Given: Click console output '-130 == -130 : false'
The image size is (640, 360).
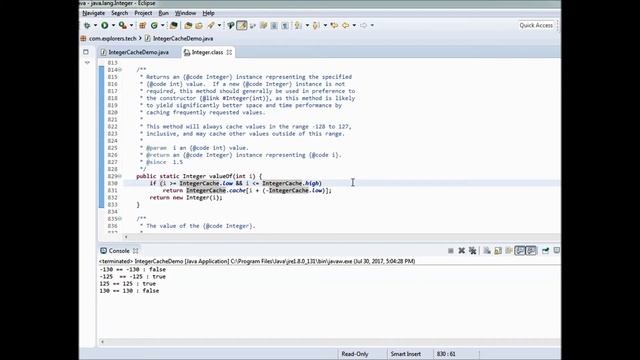Looking at the screenshot, I should point(133,269).
